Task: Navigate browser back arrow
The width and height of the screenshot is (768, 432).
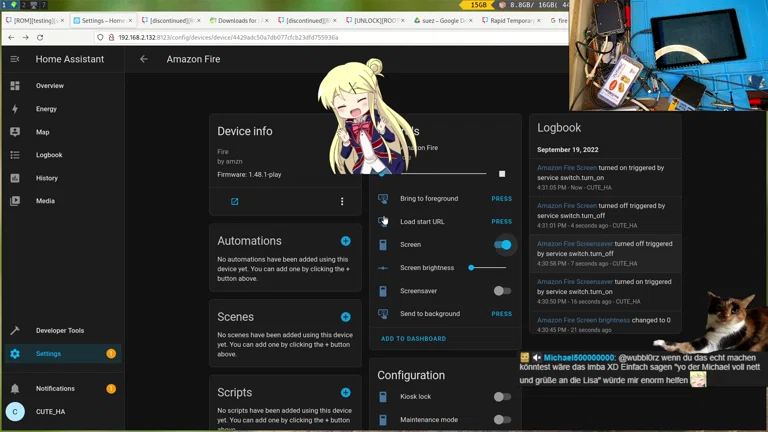Action: (11, 37)
